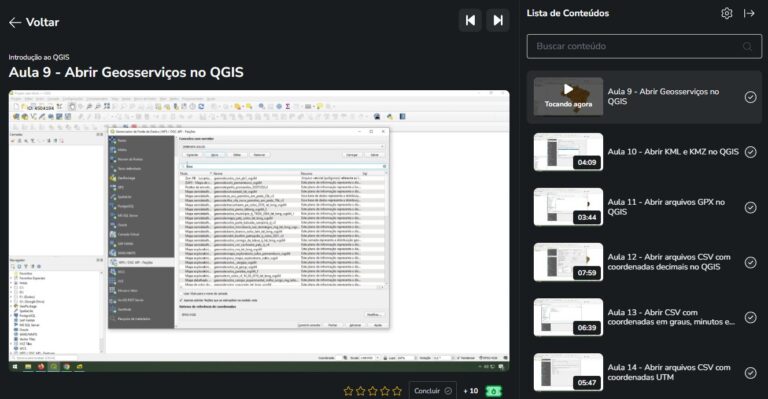Viewport: 768px width, 399px height.
Task: Skip to the previous lesson
Action: (470, 20)
